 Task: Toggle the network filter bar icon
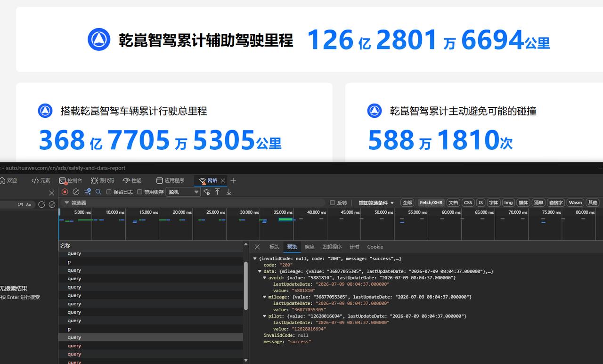[87, 192]
